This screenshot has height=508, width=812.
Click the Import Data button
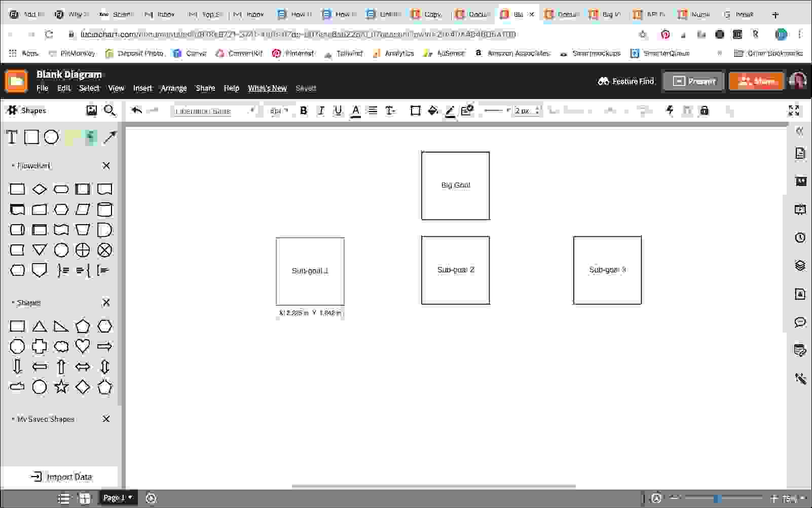(x=62, y=477)
